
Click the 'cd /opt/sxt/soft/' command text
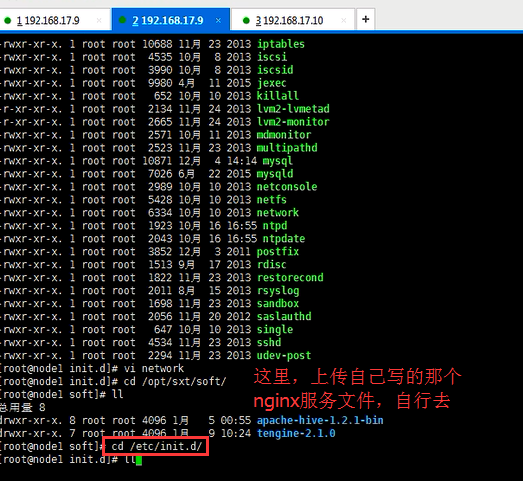click(x=175, y=382)
